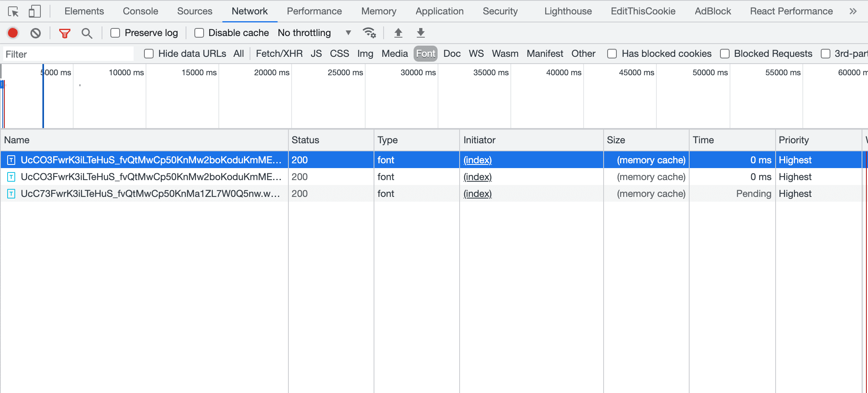868x393 pixels.
Task: Check the Blocked Requests filter
Action: click(724, 53)
